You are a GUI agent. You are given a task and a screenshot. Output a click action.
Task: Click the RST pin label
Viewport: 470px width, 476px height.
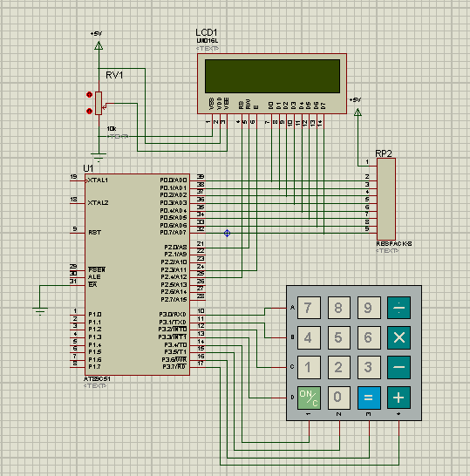[x=94, y=232]
